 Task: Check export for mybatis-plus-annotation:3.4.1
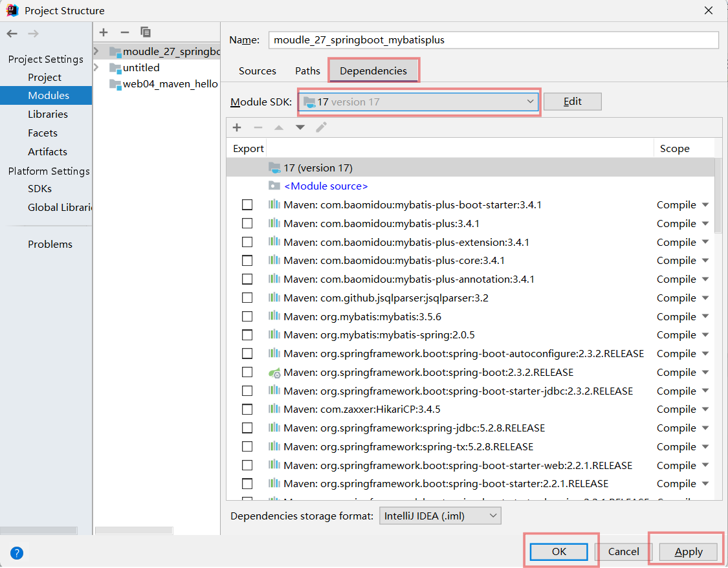[x=247, y=279]
